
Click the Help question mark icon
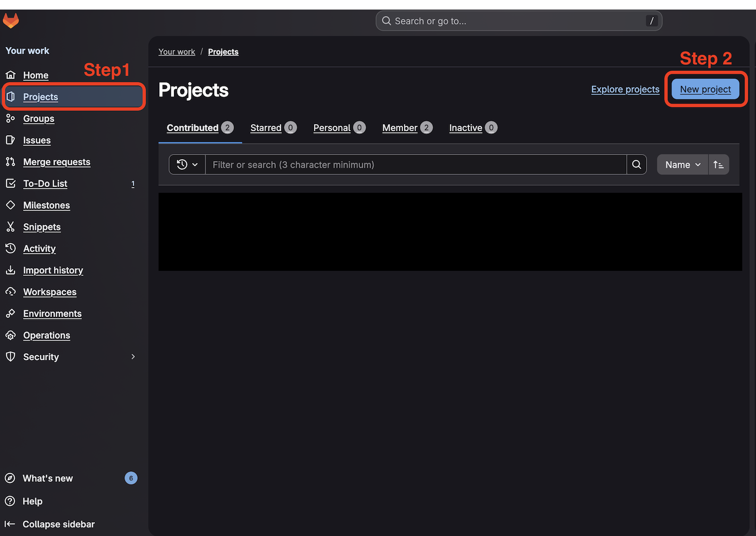pyautogui.click(x=11, y=501)
